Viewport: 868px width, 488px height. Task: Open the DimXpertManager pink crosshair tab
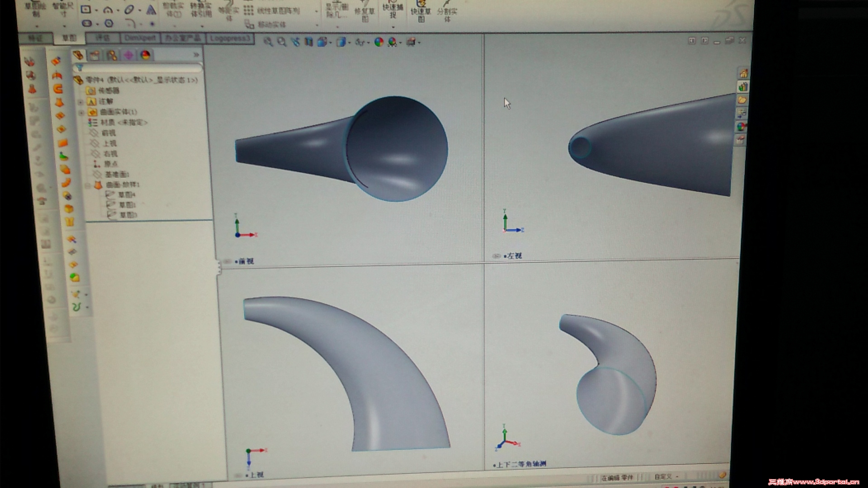[128, 56]
